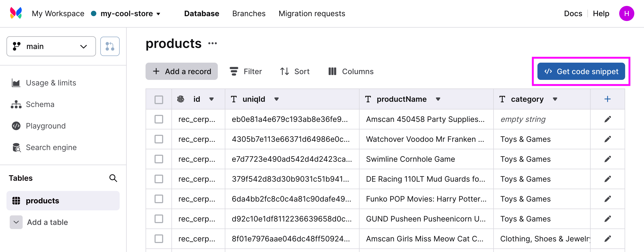
Task: Check the Watchover Voodoo Mr Franken row
Action: pos(159,139)
